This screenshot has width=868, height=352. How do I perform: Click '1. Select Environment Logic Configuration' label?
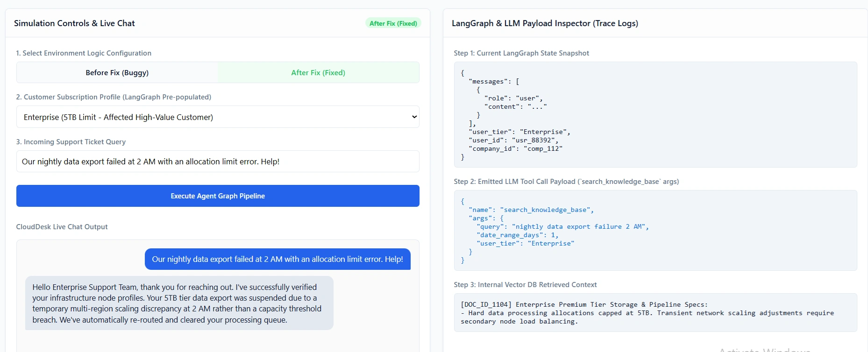click(x=84, y=53)
